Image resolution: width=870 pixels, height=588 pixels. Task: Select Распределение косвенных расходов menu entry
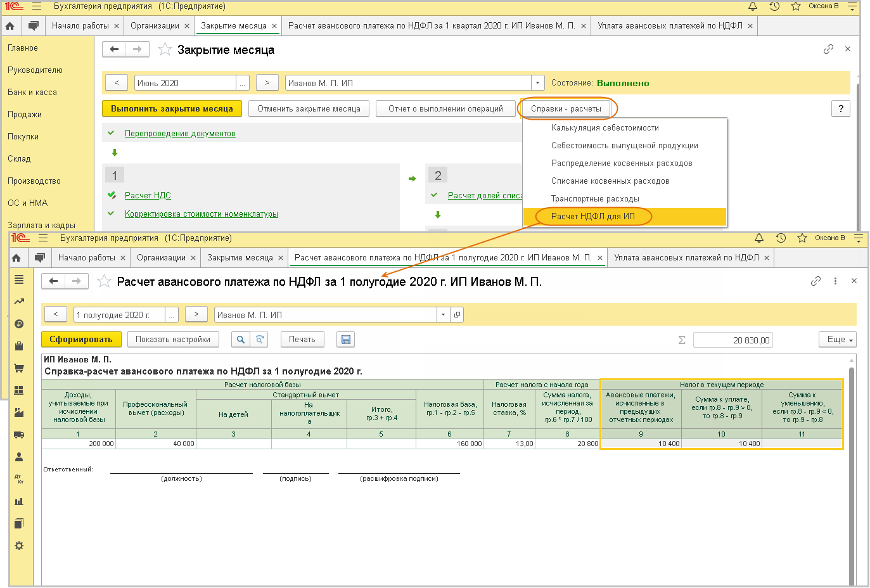(625, 163)
